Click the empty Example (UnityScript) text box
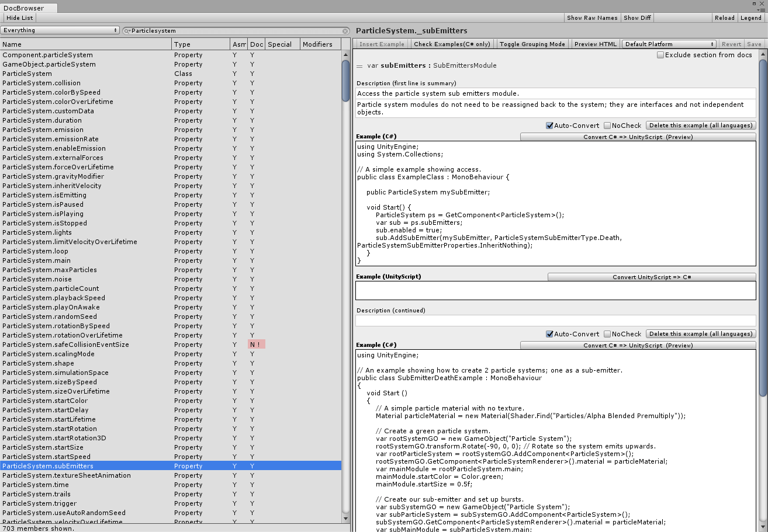768x532 pixels. pos(555,291)
